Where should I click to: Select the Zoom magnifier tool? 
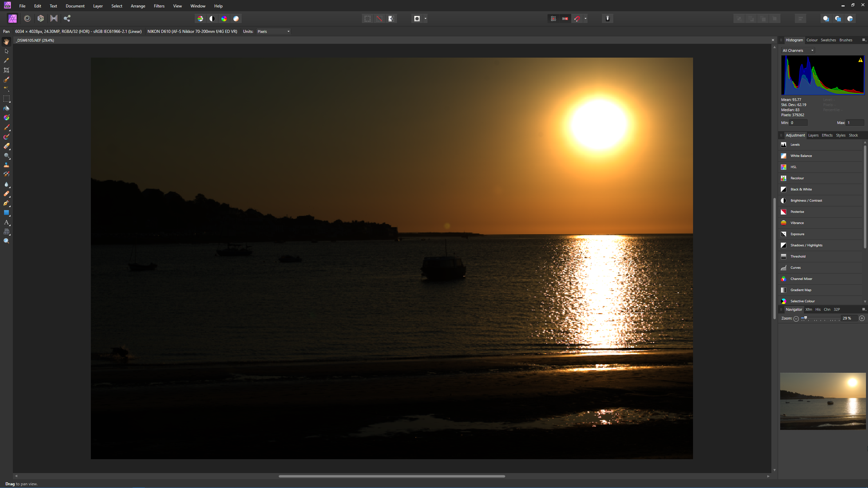[x=6, y=241]
